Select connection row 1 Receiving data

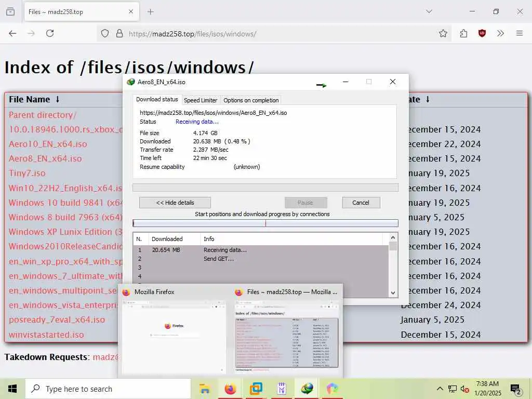(x=261, y=250)
